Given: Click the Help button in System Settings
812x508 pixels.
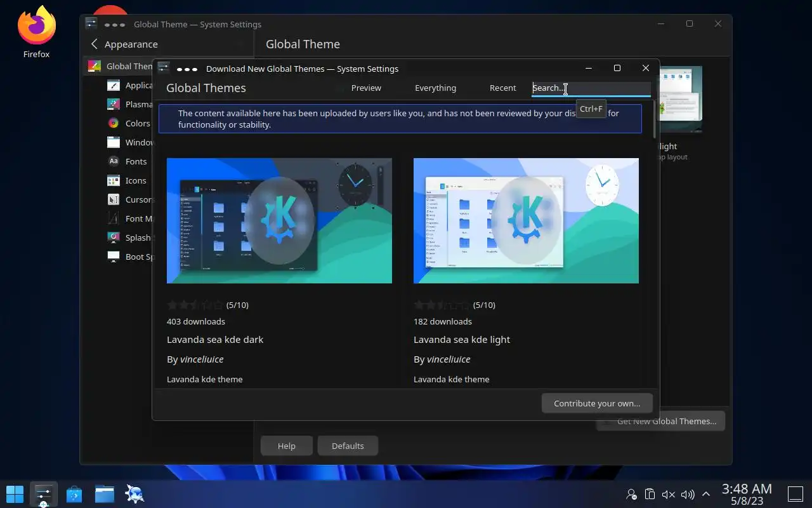Looking at the screenshot, I should click(287, 446).
